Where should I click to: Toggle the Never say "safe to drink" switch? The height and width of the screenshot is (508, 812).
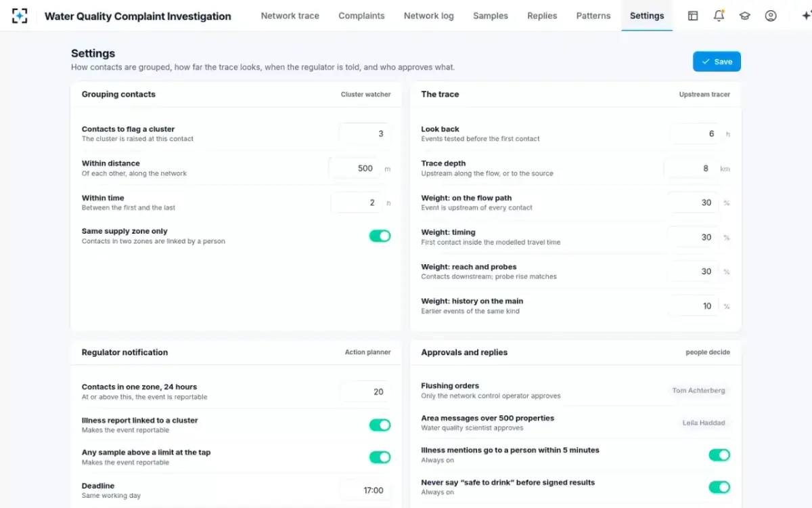click(719, 487)
